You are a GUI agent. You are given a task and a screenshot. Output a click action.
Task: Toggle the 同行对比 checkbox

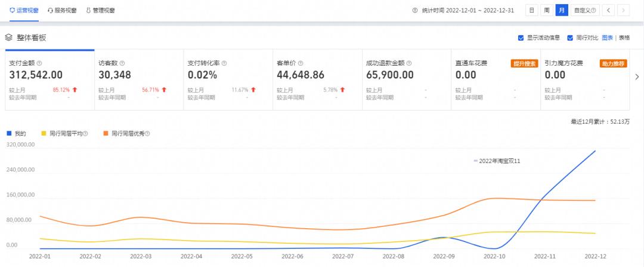click(570, 38)
